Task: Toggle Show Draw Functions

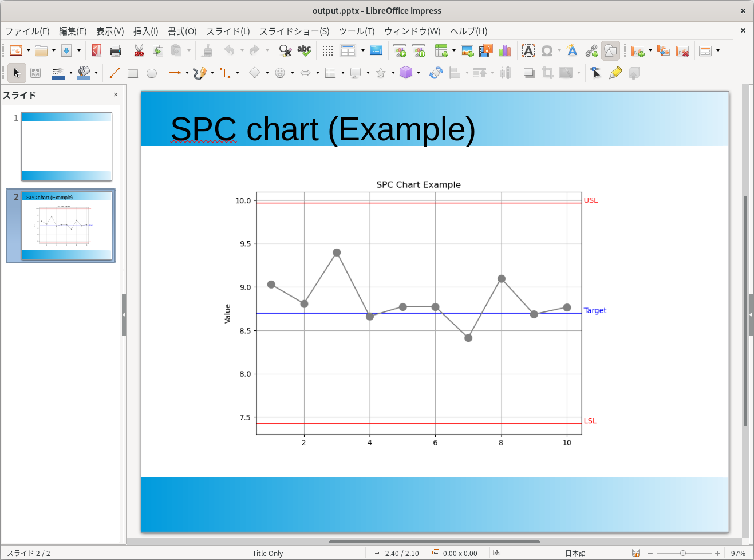Action: 610,50
